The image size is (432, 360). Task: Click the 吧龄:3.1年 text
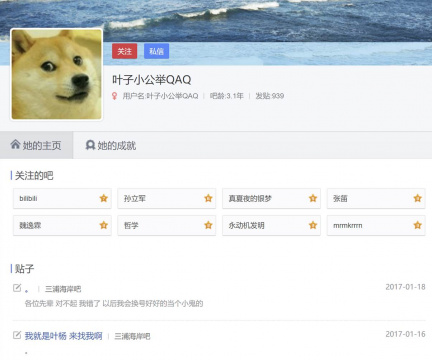227,96
